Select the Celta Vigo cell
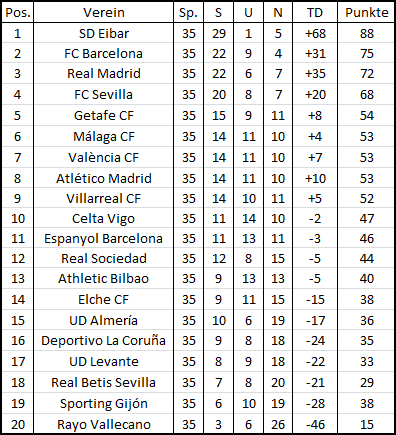The height and width of the screenshot is (435, 396). (104, 218)
